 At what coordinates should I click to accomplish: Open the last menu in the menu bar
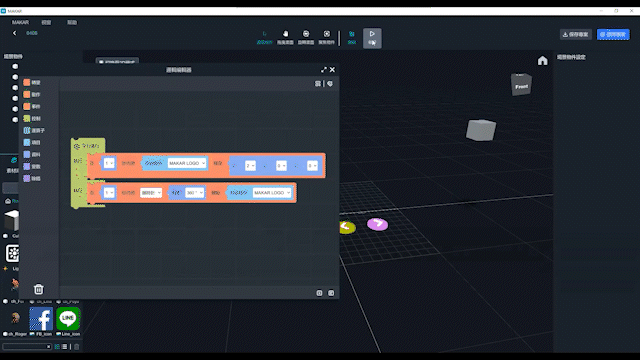point(72,22)
